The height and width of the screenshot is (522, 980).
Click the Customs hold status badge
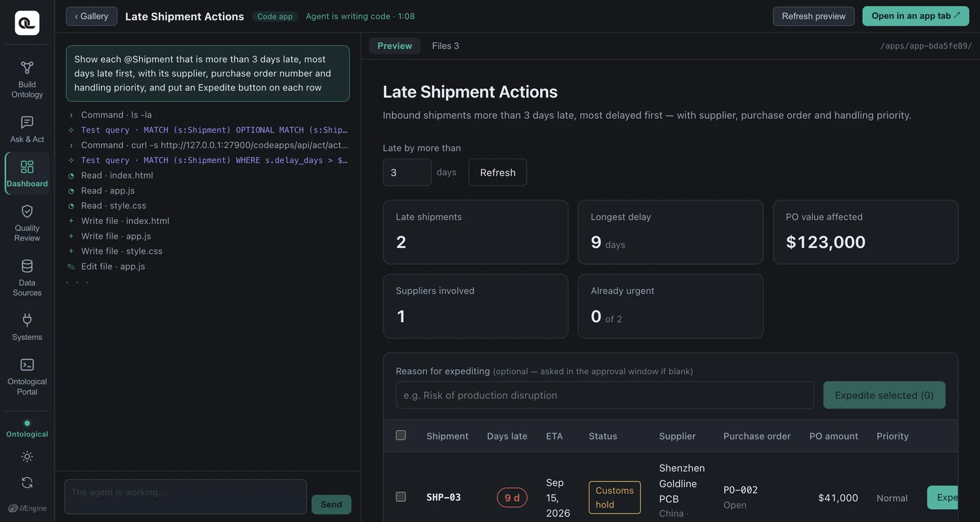pyautogui.click(x=614, y=497)
